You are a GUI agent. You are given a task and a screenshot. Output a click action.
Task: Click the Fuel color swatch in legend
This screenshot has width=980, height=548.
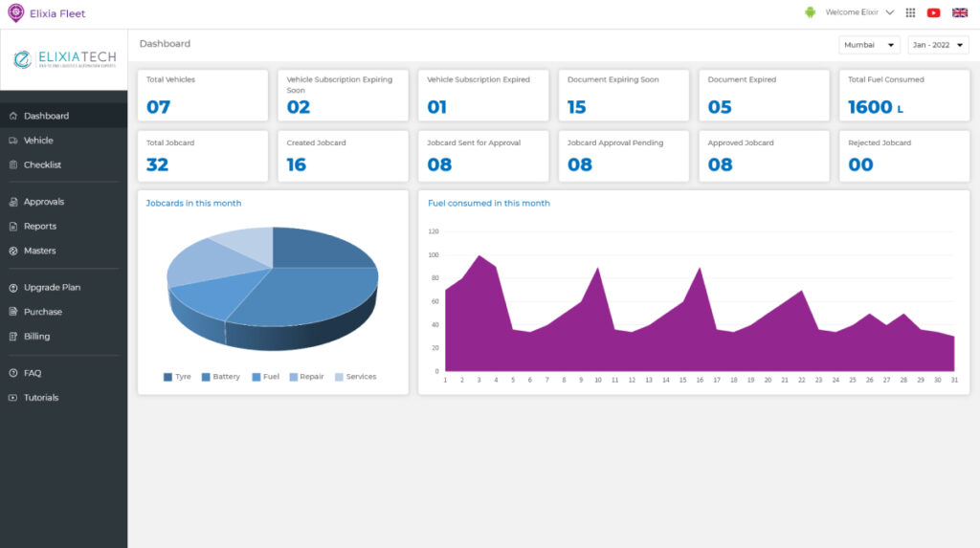click(x=256, y=377)
